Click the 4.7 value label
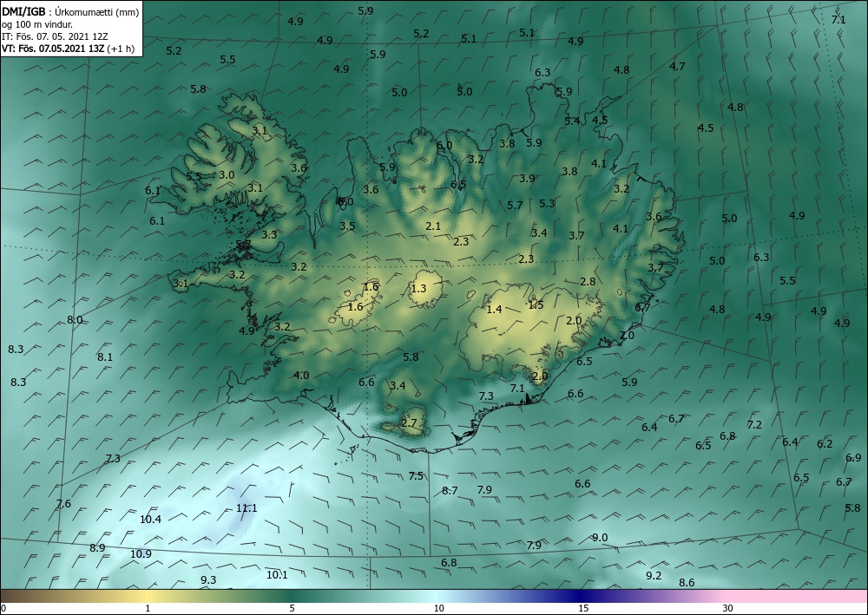Viewport: 868px width, 615px height. click(677, 67)
